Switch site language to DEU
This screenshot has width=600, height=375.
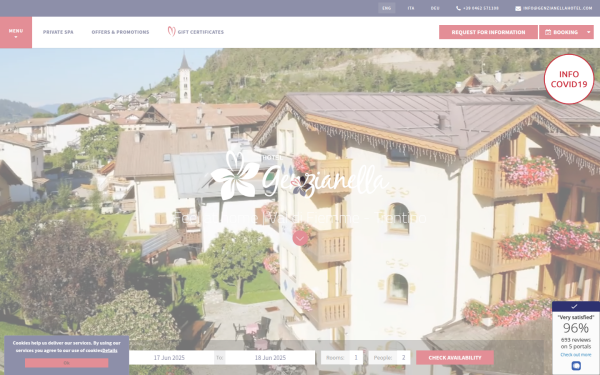click(x=435, y=8)
